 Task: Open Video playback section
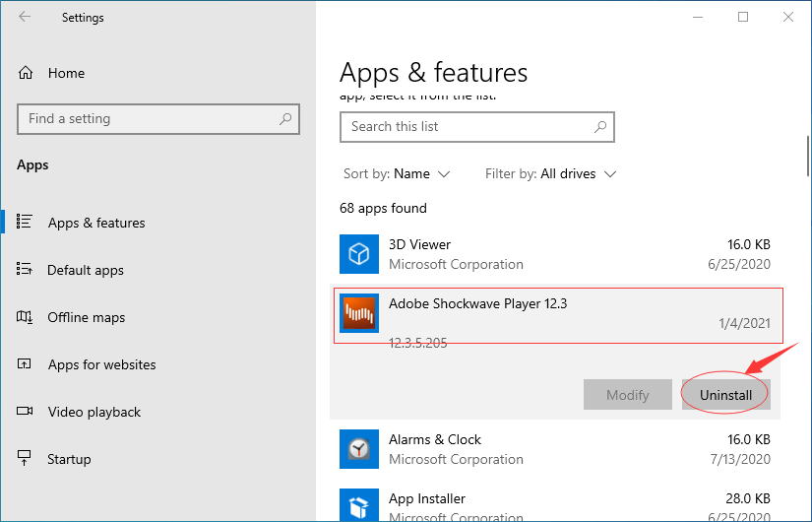coord(94,412)
